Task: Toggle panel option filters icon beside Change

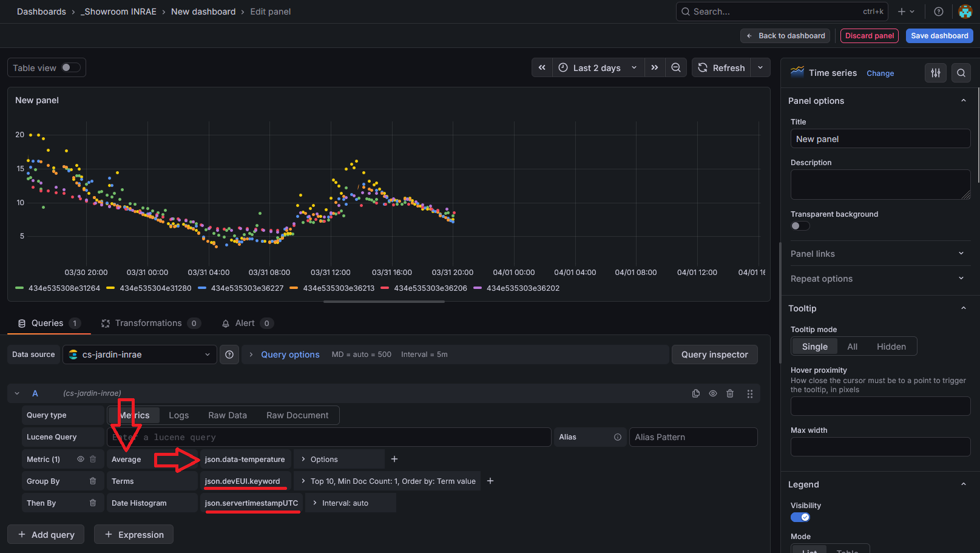Action: (x=936, y=73)
